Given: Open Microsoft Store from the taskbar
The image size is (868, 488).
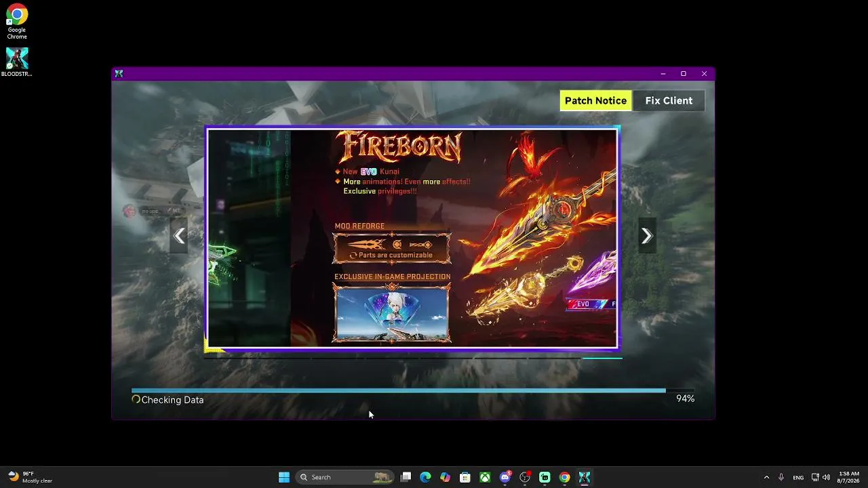Looking at the screenshot, I should coord(465,477).
